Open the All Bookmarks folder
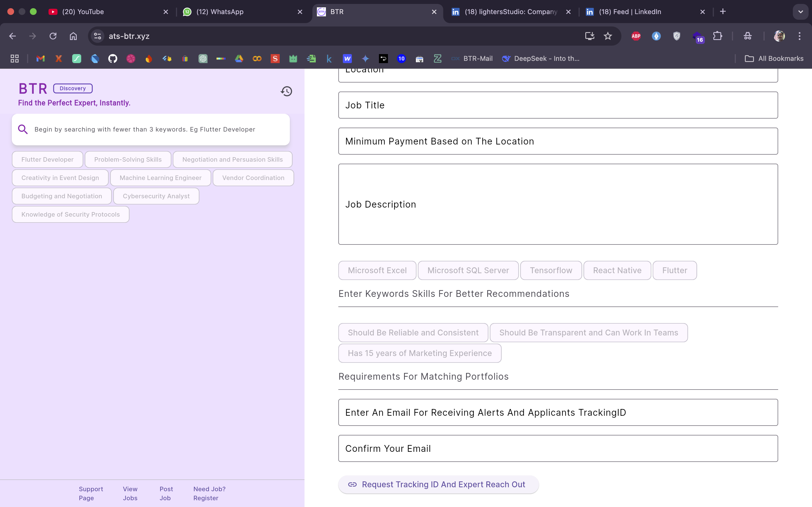Image resolution: width=812 pixels, height=507 pixels. click(x=774, y=59)
